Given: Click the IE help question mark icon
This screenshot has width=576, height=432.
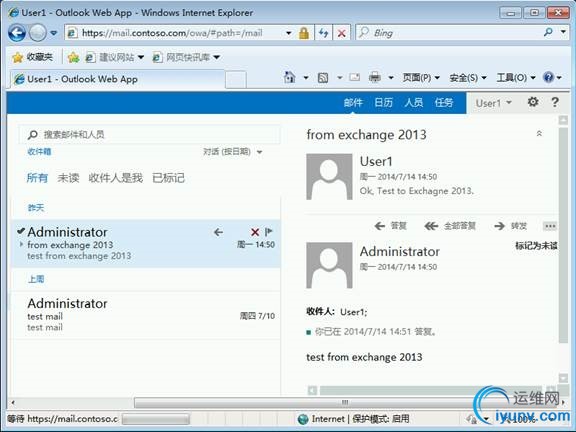Looking at the screenshot, I should click(x=548, y=77).
